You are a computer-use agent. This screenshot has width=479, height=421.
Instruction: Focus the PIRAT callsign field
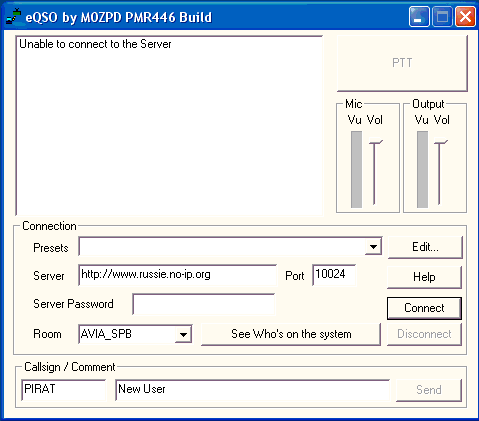[x=63, y=390]
